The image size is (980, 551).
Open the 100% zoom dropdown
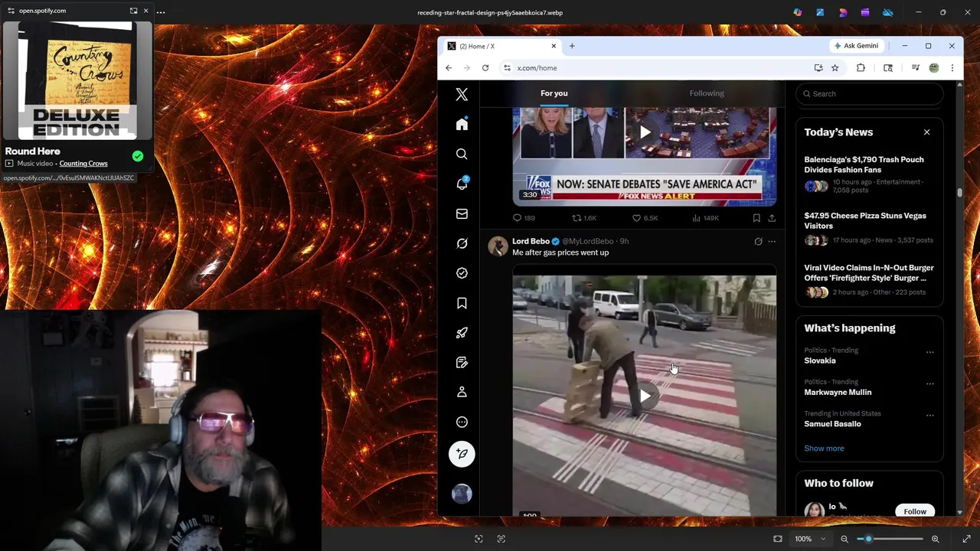[x=810, y=539]
